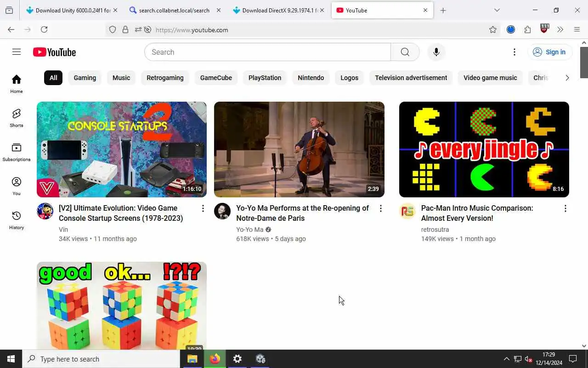Filter by the PlayStation chip
588x368 pixels.
pos(265,78)
